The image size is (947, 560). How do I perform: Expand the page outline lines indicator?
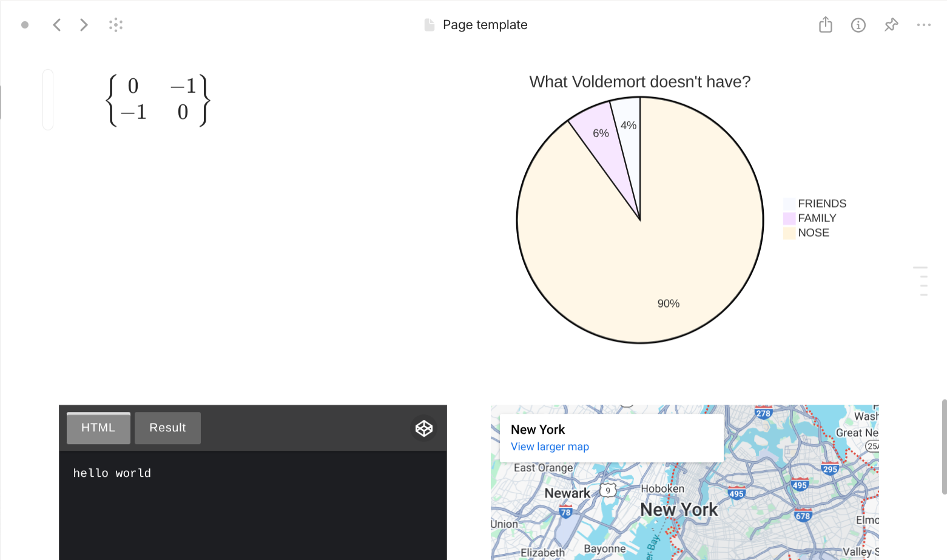tap(920, 281)
